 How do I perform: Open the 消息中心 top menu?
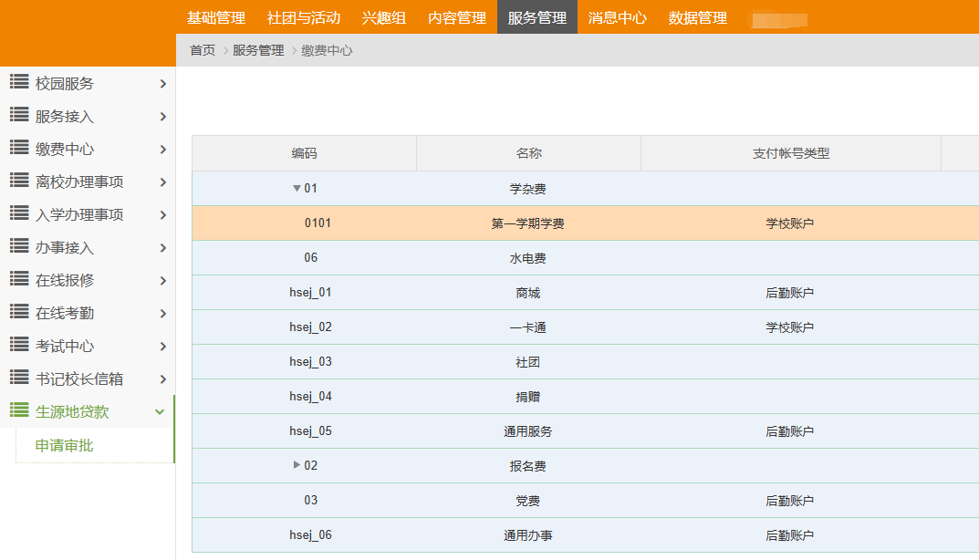(x=618, y=17)
